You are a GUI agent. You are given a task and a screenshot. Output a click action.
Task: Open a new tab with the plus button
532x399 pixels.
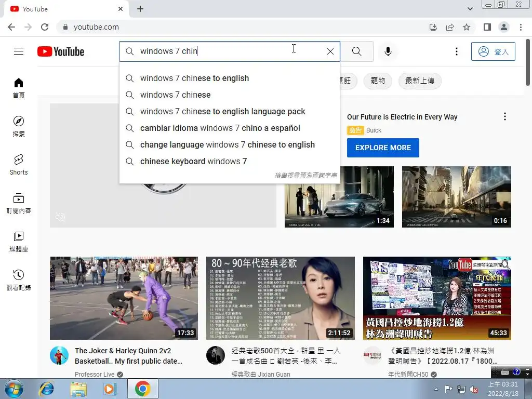[140, 9]
